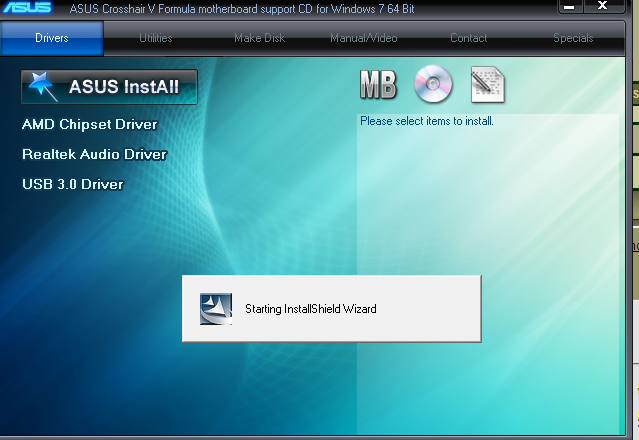This screenshot has height=440, width=639.
Task: Click the star wand icon on InstAll
Action: [x=43, y=87]
